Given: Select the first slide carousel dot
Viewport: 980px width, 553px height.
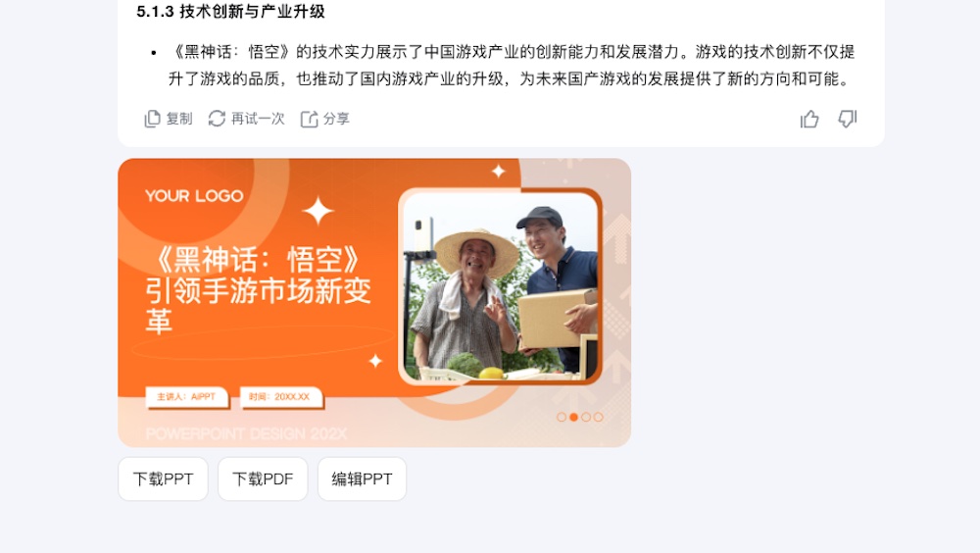Looking at the screenshot, I should tap(562, 418).
